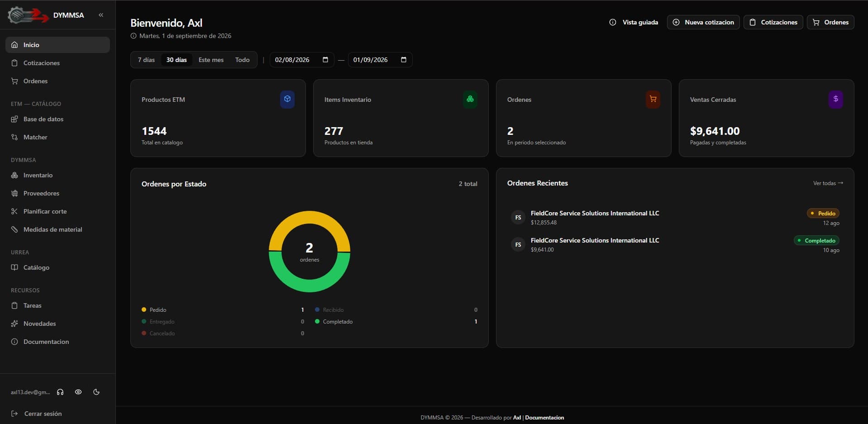Open Cotizaciones from the top bar

pyautogui.click(x=773, y=22)
